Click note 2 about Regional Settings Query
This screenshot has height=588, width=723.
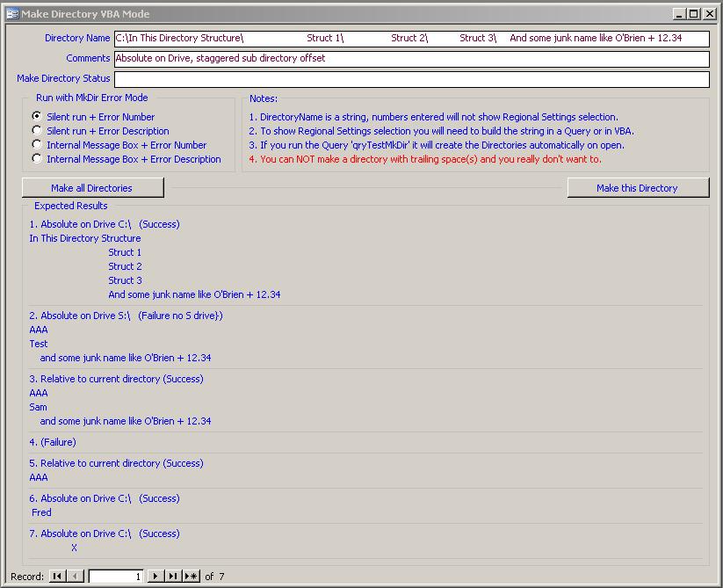pos(441,131)
